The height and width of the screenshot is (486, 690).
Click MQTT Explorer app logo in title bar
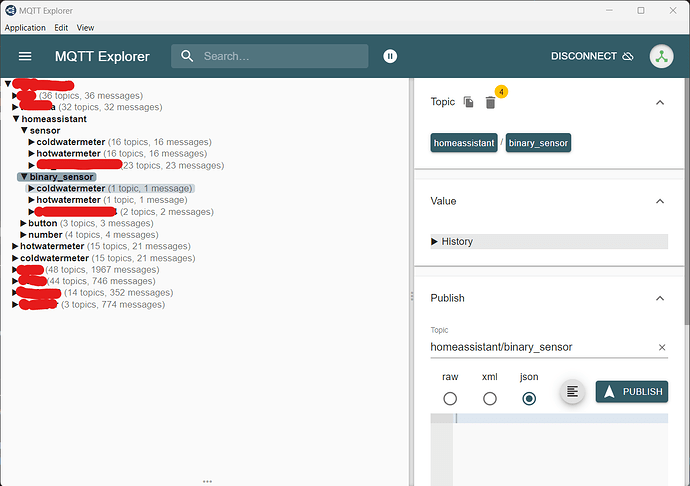10,11
